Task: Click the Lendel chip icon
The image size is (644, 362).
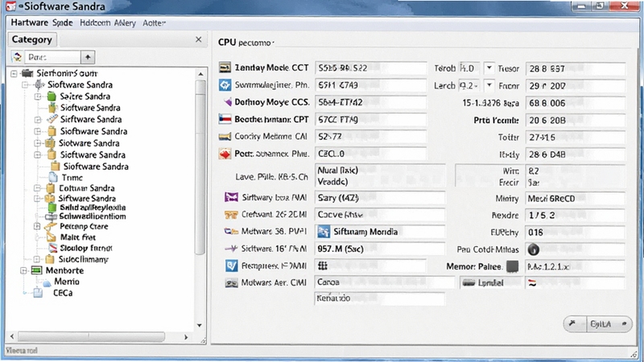Action: (x=469, y=283)
